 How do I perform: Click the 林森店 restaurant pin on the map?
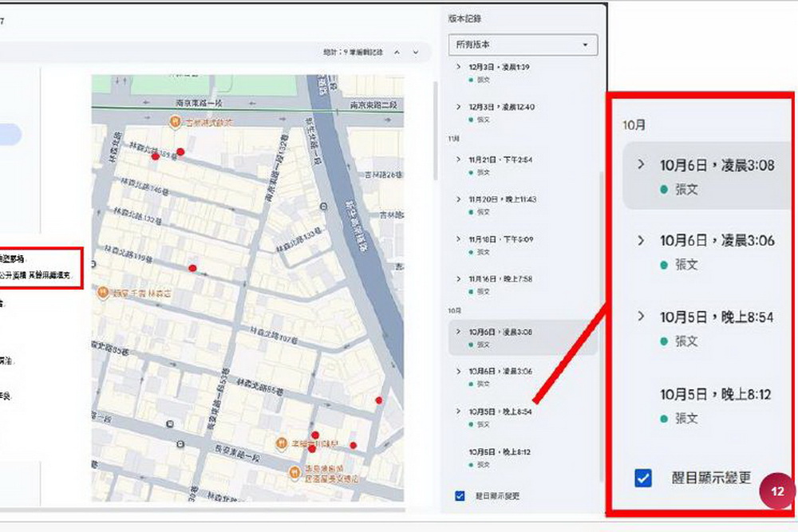coord(103,294)
